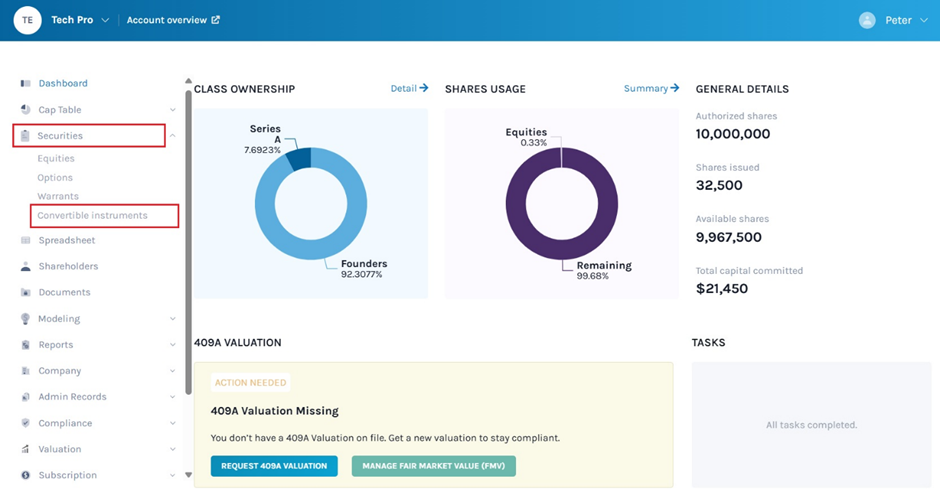
Task: Click the Spreadsheet grid icon
Action: [x=26, y=241]
